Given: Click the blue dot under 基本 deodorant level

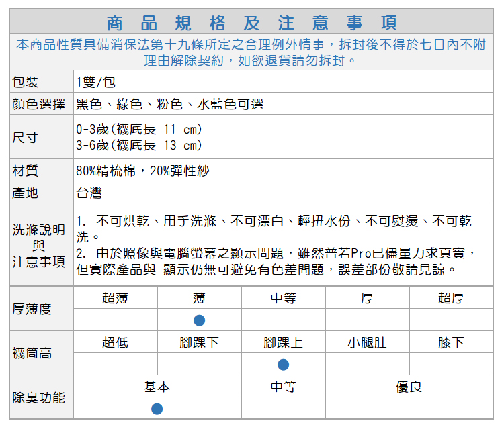Looking at the screenshot, I should (157, 409).
